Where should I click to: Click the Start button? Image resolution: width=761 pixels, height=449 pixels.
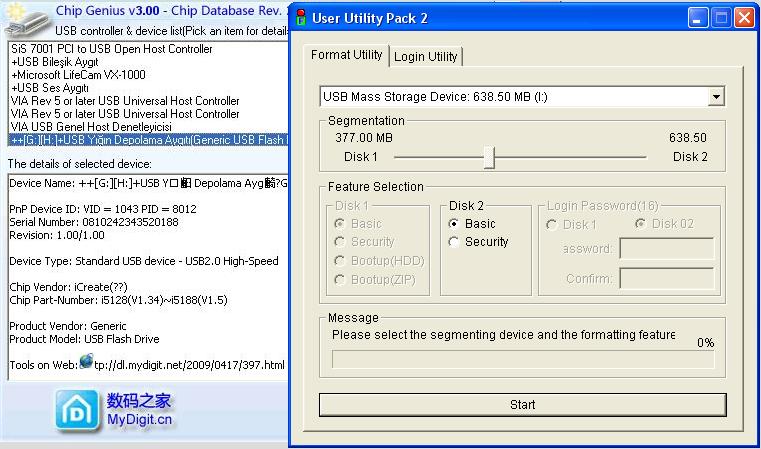523,405
